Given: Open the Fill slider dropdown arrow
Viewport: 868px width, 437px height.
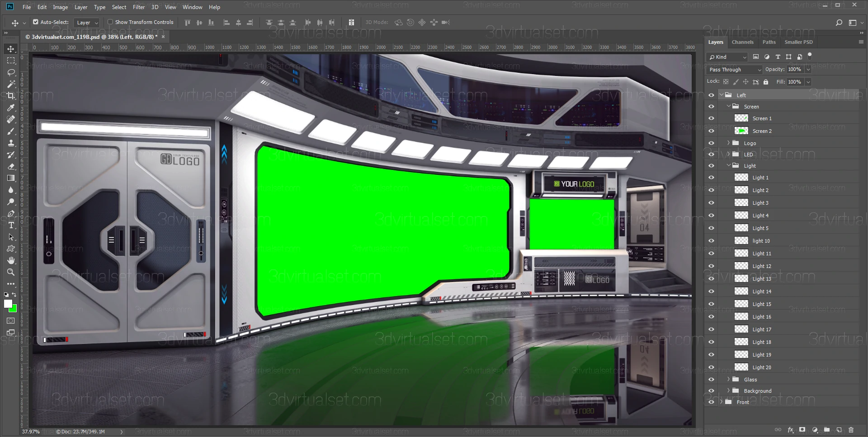Looking at the screenshot, I should click(808, 82).
